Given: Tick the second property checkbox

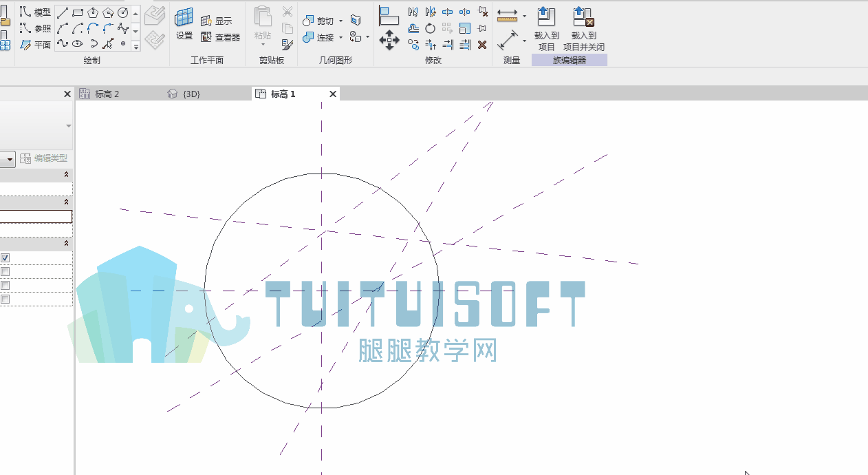Looking at the screenshot, I should coord(6,271).
